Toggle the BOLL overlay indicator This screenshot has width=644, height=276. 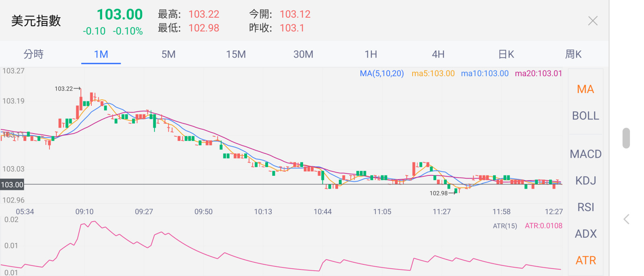(x=586, y=116)
